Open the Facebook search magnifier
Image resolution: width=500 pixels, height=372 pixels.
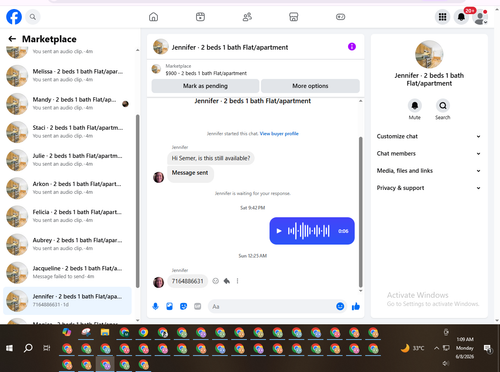tap(33, 17)
